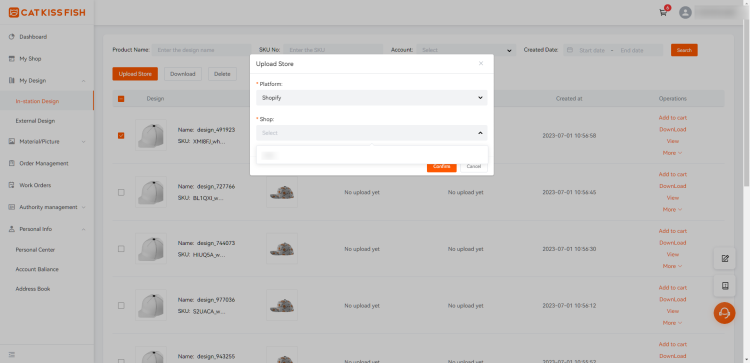Click the Dashboard sidebar icon
This screenshot has width=750, height=363.
tap(11, 37)
